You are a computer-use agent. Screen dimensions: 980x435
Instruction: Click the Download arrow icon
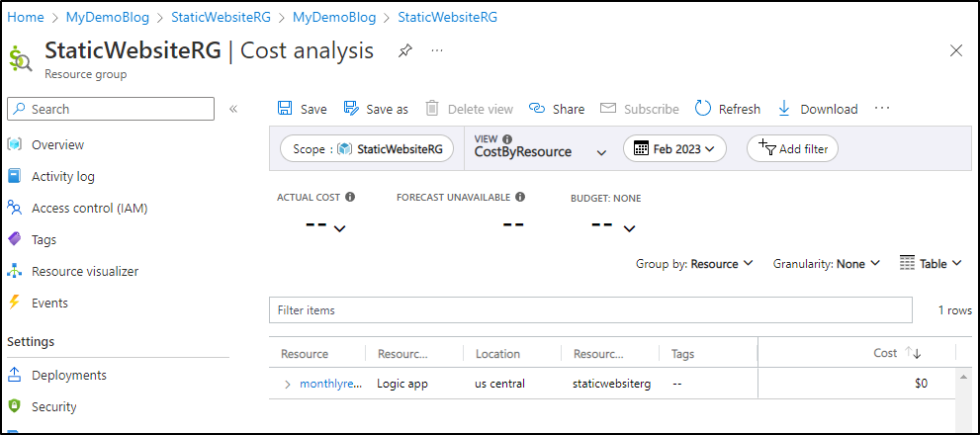784,109
